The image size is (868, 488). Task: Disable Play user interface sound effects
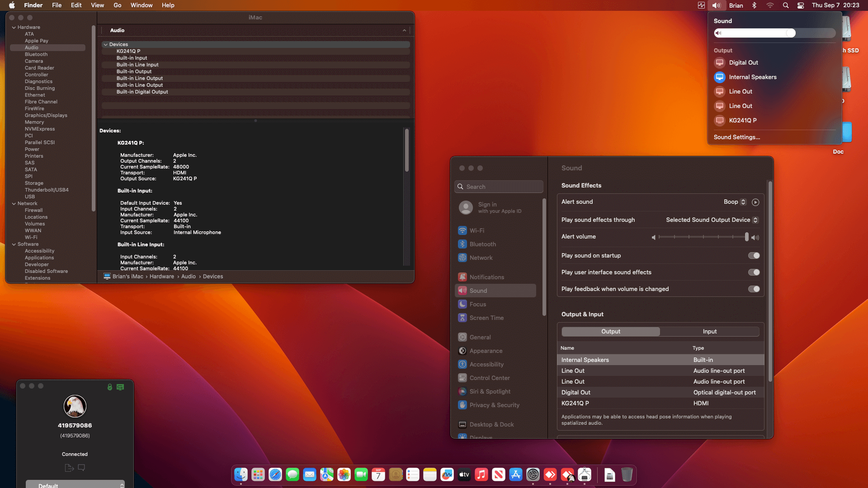pyautogui.click(x=754, y=272)
